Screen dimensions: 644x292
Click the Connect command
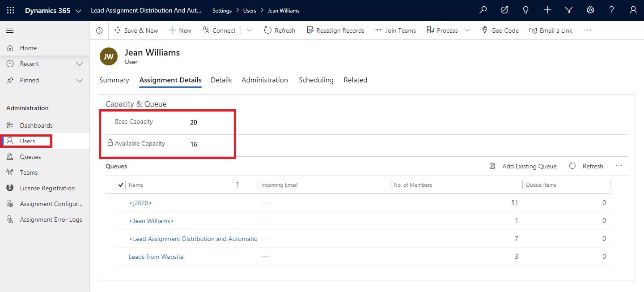(x=219, y=30)
